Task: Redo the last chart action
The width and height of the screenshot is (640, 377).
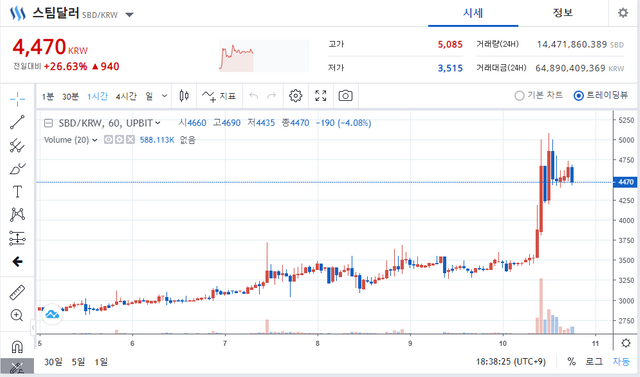Action: 271,96
